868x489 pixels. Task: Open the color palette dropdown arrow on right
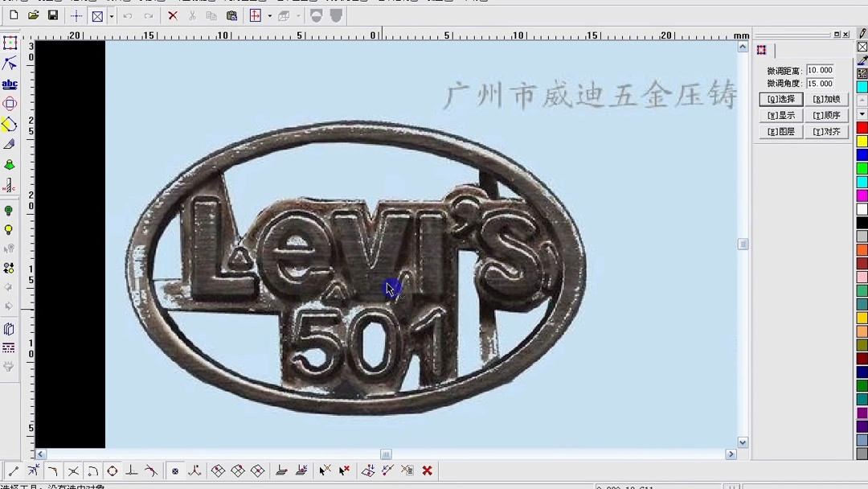[862, 113]
